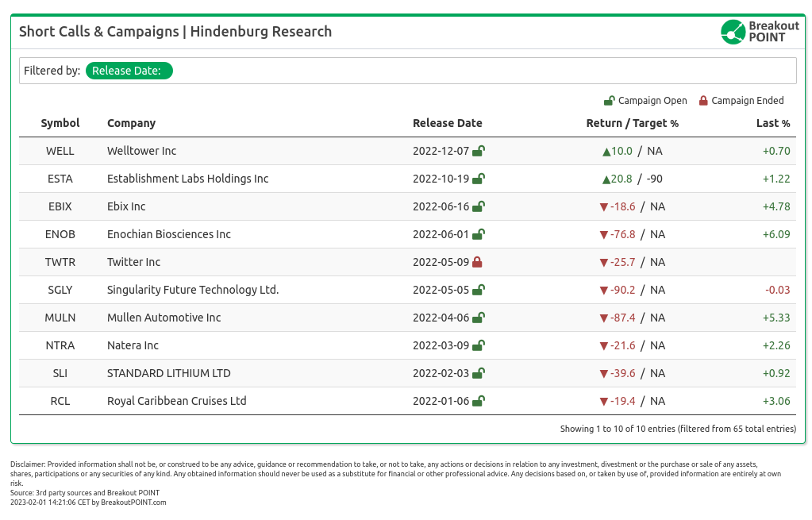The width and height of the screenshot is (812, 520).
Task: Click red down arrow in TWTR row
Action: (x=604, y=263)
